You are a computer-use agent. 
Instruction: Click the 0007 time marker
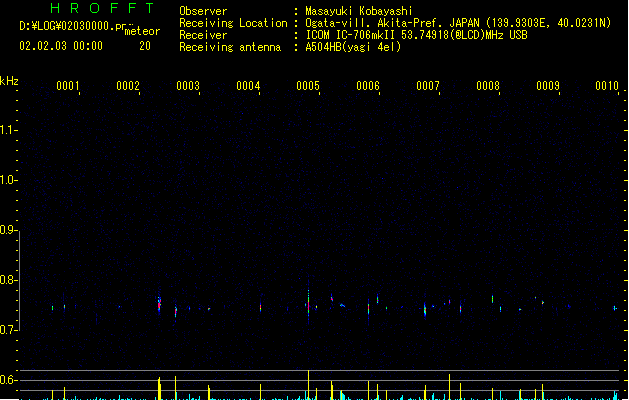pyautogui.click(x=428, y=86)
